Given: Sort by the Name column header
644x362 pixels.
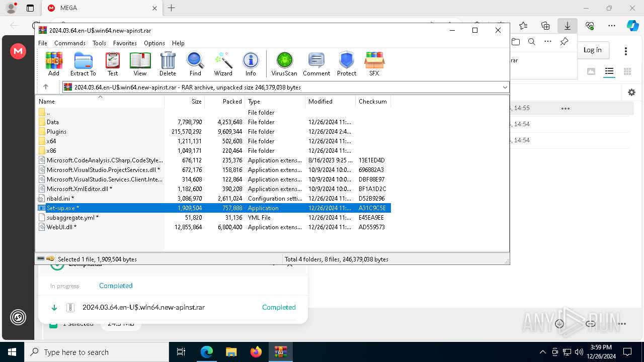Looking at the screenshot, I should click(100, 101).
